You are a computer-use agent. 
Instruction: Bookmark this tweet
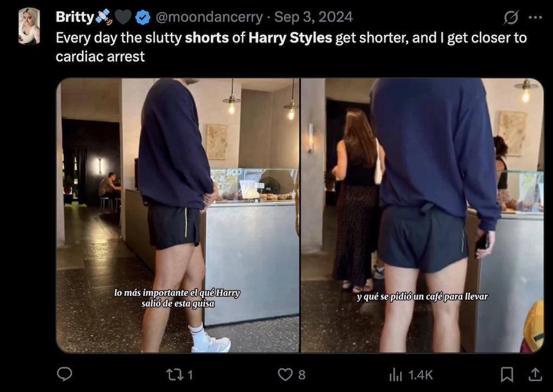(507, 374)
